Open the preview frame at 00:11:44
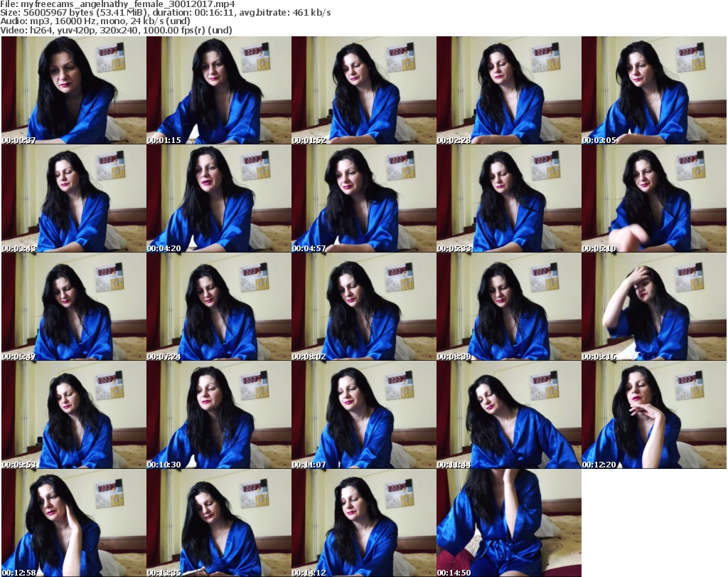 coord(509,415)
